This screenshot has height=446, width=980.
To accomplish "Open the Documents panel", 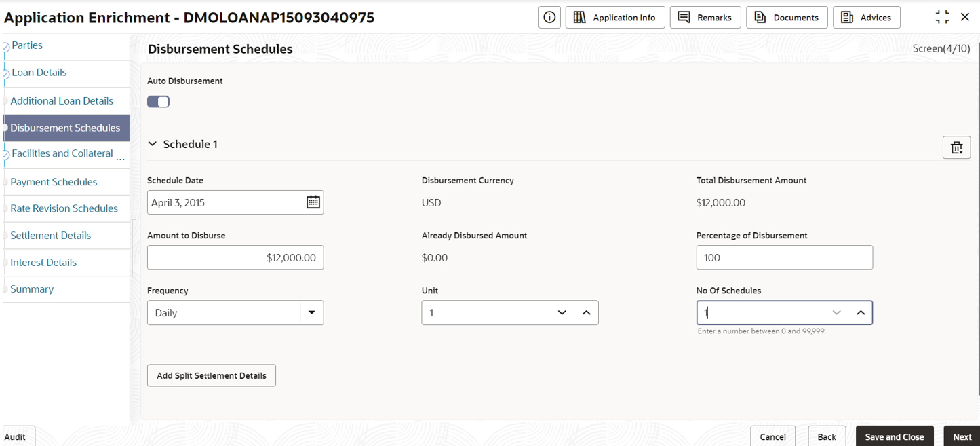I will [787, 18].
